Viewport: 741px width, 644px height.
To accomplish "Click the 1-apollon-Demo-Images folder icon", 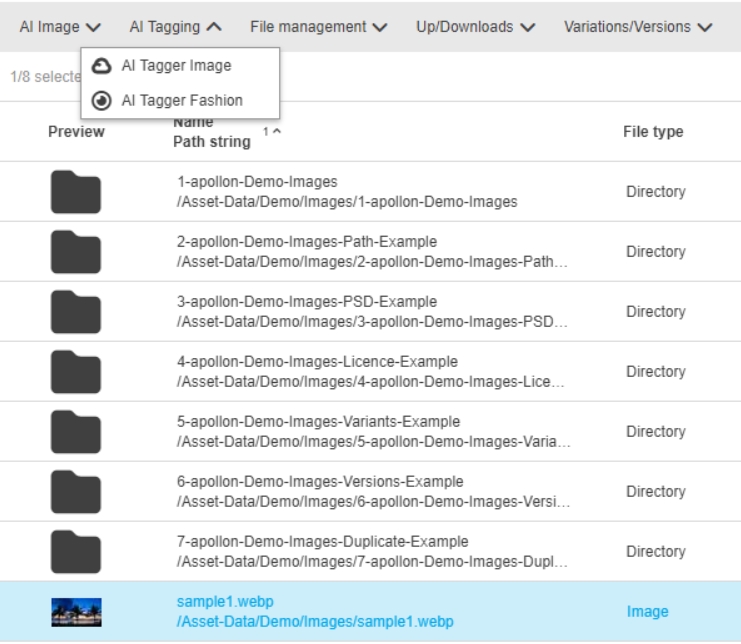I will 76,192.
